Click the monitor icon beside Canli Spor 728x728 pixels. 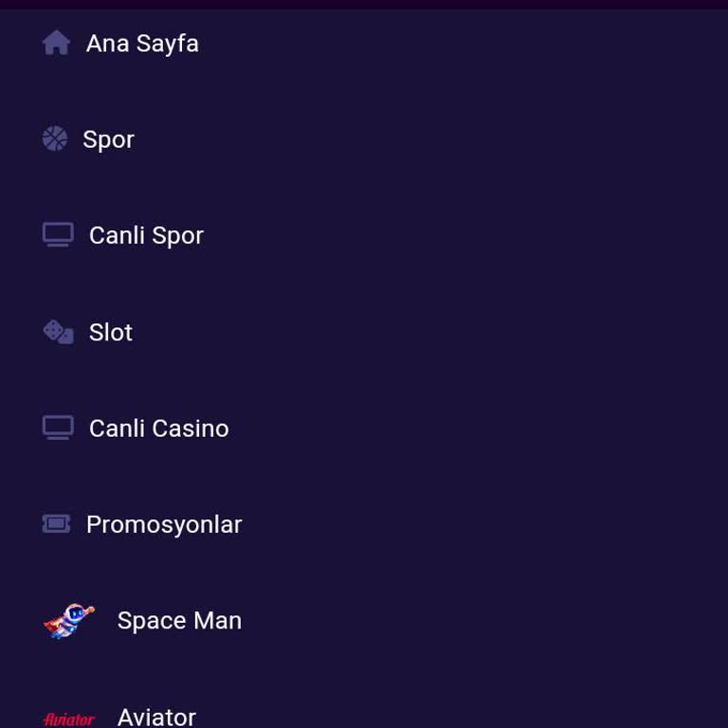[x=58, y=235]
